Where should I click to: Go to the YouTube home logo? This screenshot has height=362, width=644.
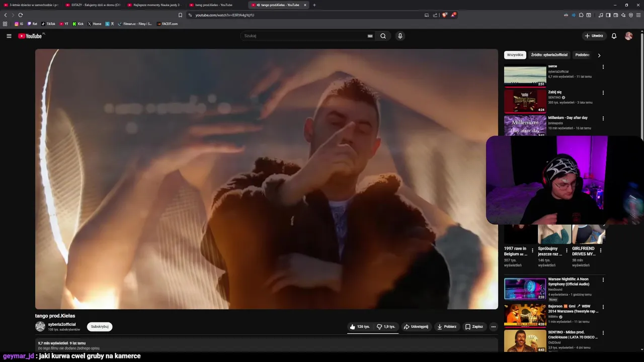coord(30,36)
